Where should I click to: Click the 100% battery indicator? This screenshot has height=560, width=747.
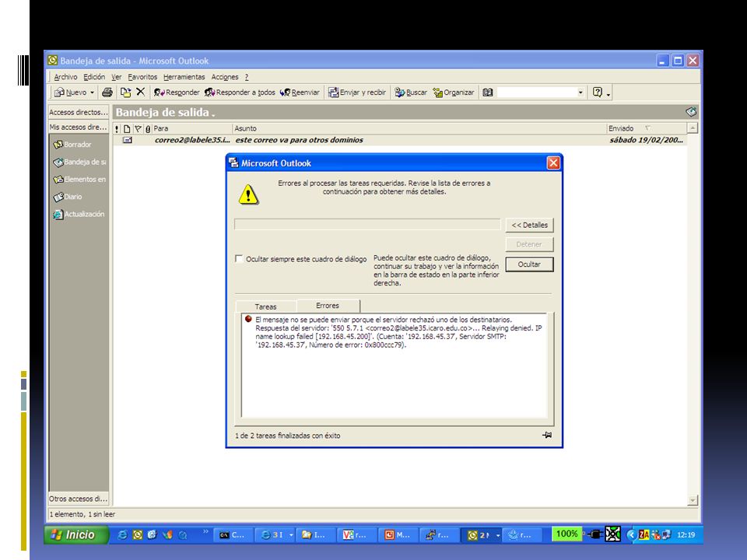coord(567,534)
